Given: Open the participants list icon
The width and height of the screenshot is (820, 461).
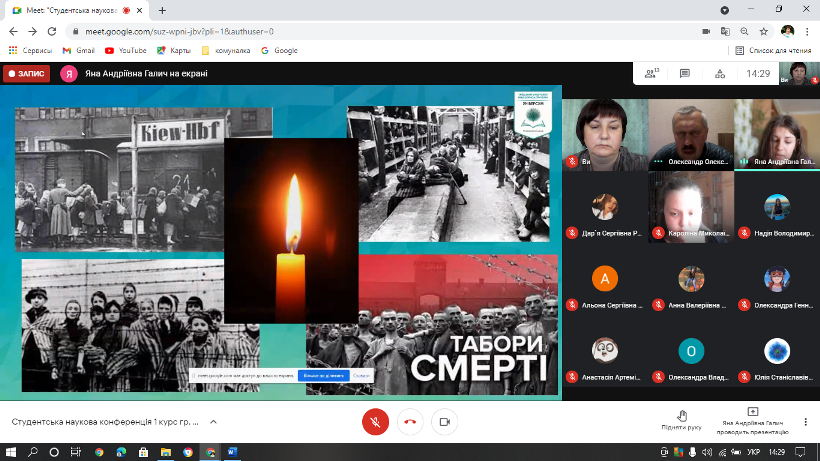Looking at the screenshot, I should (x=652, y=73).
